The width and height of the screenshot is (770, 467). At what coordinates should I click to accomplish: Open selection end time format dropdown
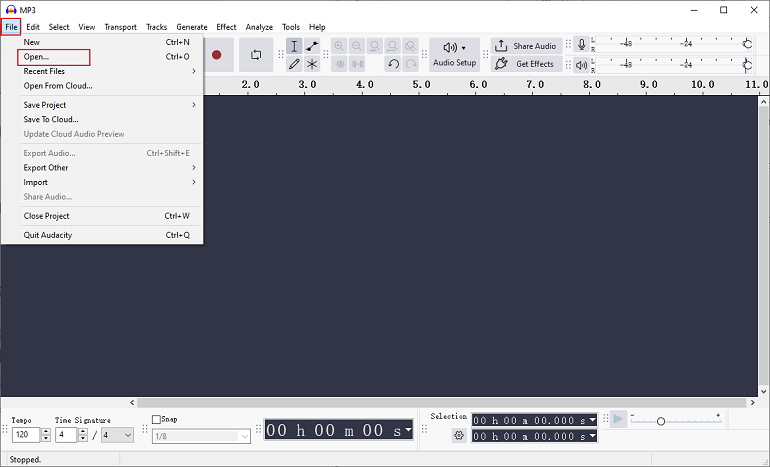pyautogui.click(x=592, y=436)
